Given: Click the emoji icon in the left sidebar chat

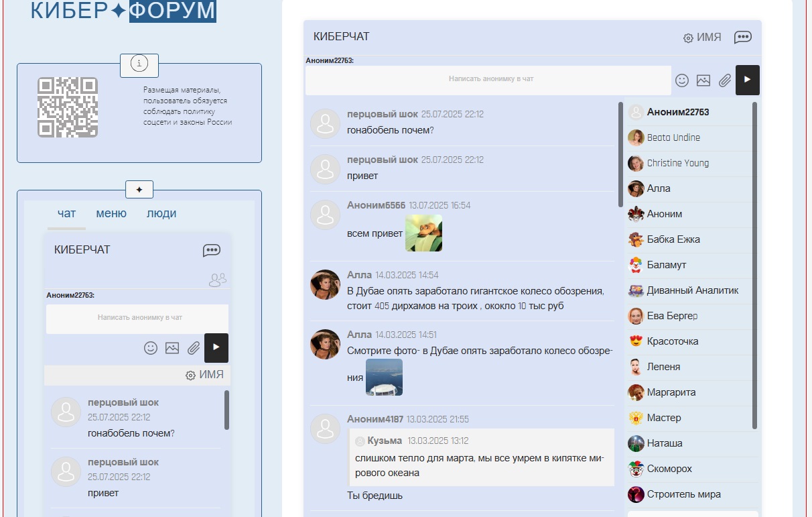Looking at the screenshot, I should point(151,348).
